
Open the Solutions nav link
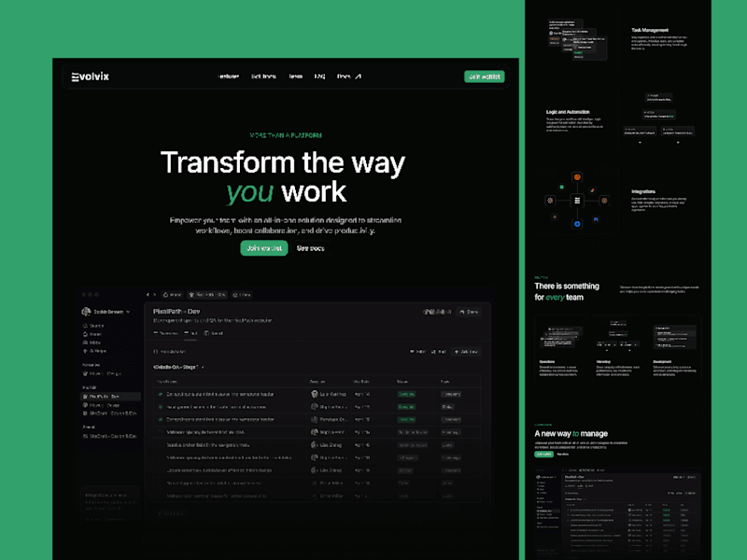pos(263,77)
